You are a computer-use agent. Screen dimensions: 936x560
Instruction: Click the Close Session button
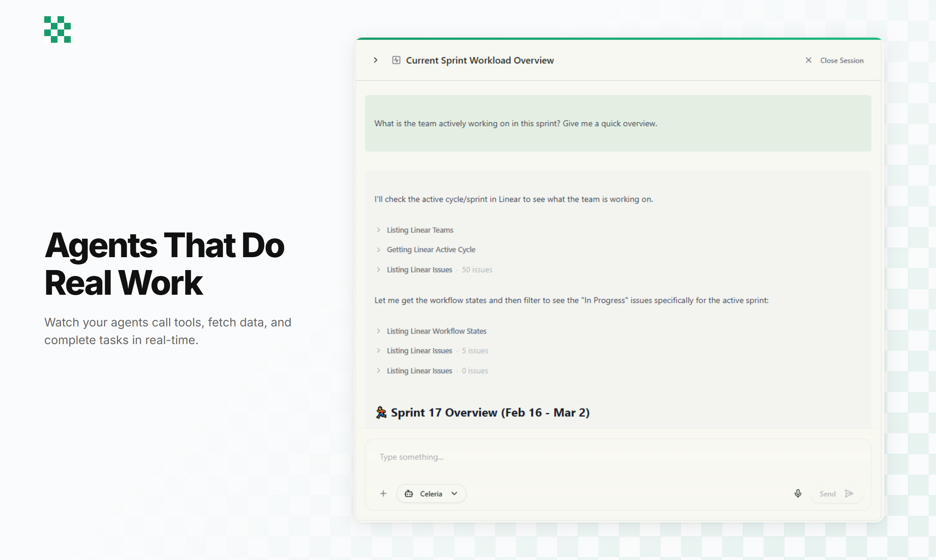pyautogui.click(x=841, y=60)
